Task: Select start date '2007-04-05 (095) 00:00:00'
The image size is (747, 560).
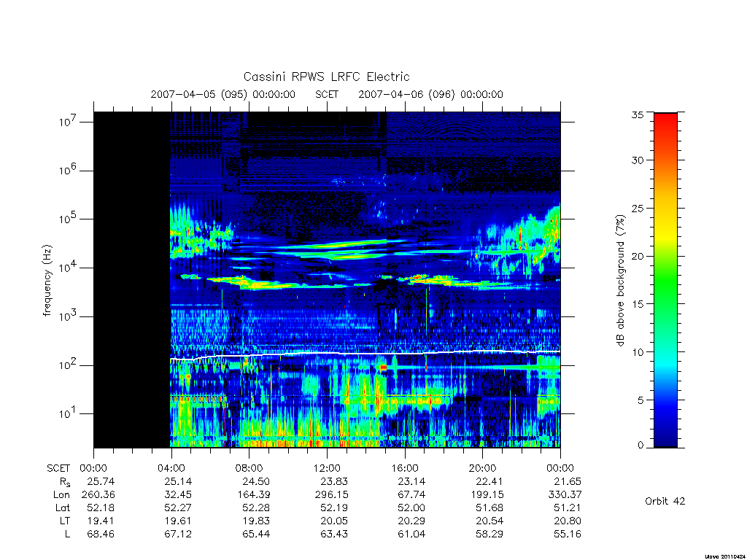Action: point(223,94)
